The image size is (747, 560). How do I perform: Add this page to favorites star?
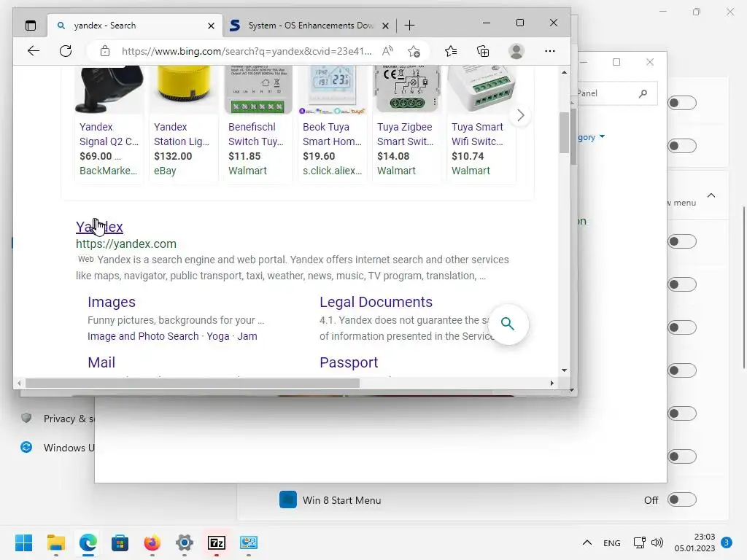coord(414,51)
